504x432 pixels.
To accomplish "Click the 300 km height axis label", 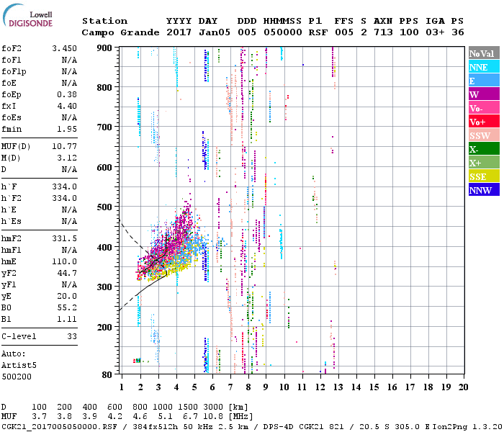I will 104,287.
